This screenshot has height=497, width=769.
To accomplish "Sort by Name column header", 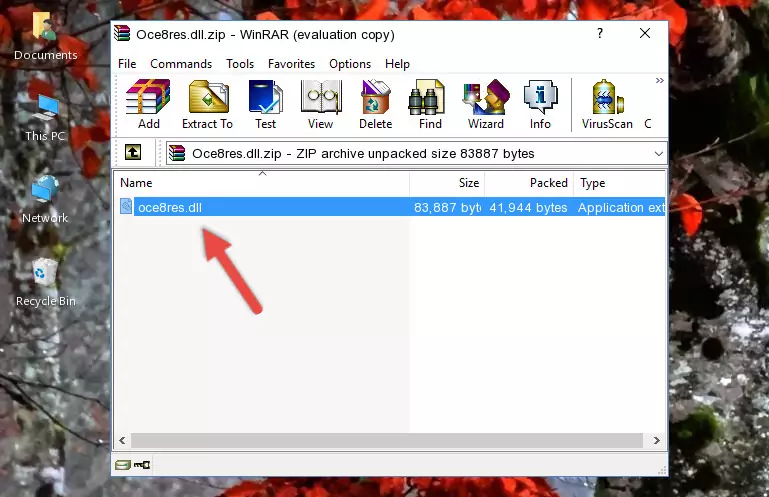I will pyautogui.click(x=262, y=183).
